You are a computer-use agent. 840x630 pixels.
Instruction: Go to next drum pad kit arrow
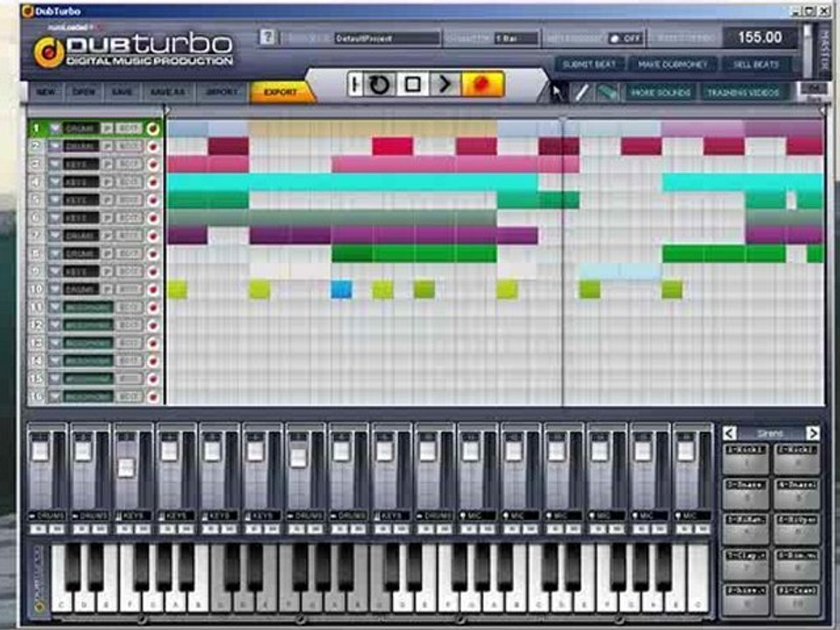pyautogui.click(x=813, y=433)
